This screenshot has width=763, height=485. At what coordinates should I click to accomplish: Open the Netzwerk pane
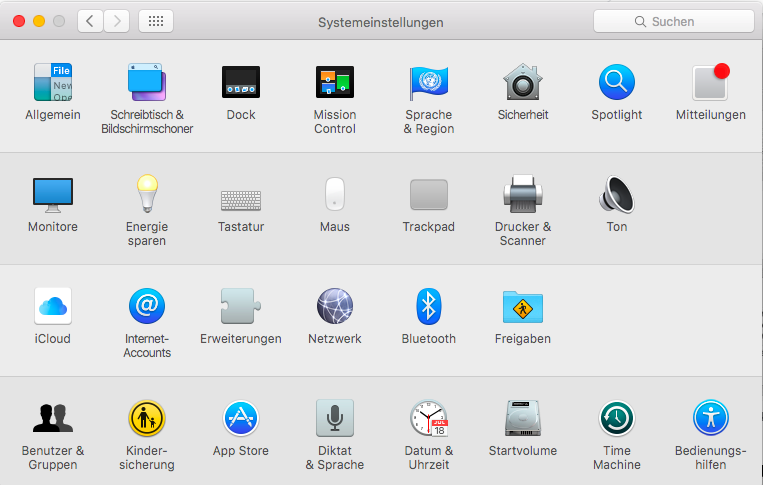[335, 306]
